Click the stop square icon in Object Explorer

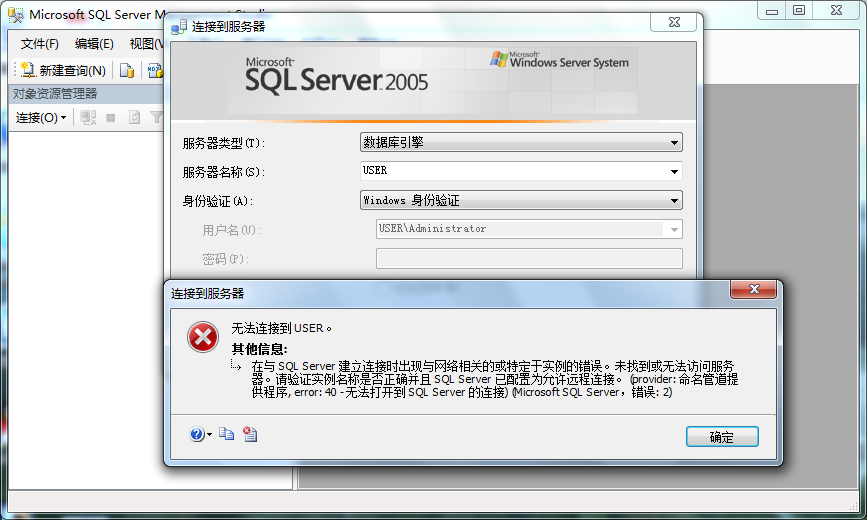111,117
